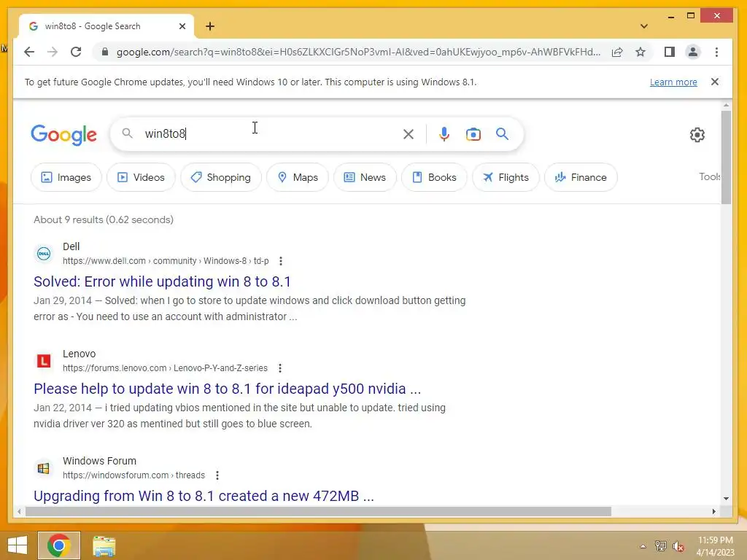
Task: Open the Chrome side panel
Action: click(670, 52)
